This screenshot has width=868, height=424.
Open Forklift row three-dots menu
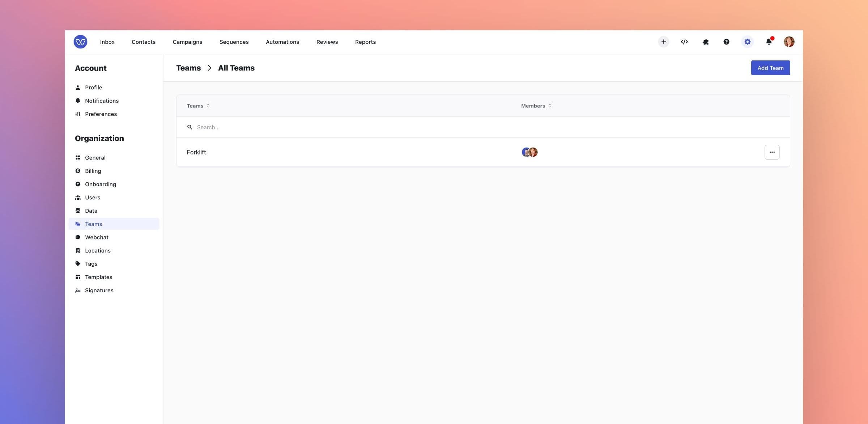point(772,152)
